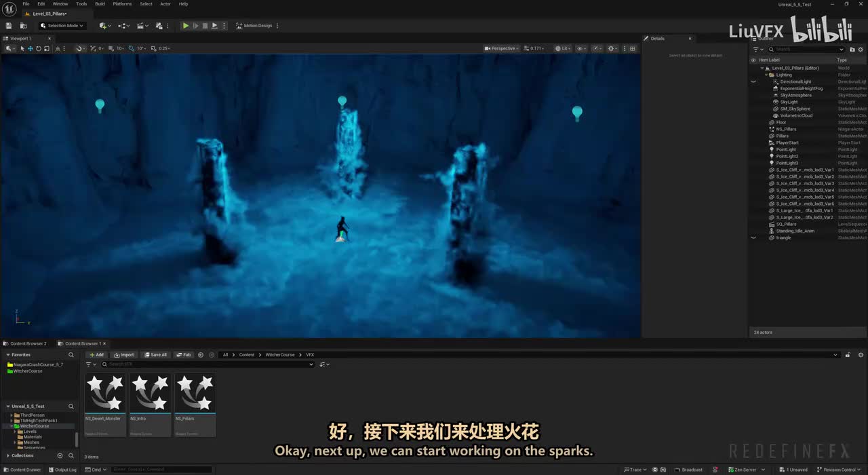Viewport: 868px width, 475px height.
Task: Open the scale snap 0.25 value dropdown
Action: pyautogui.click(x=163, y=48)
